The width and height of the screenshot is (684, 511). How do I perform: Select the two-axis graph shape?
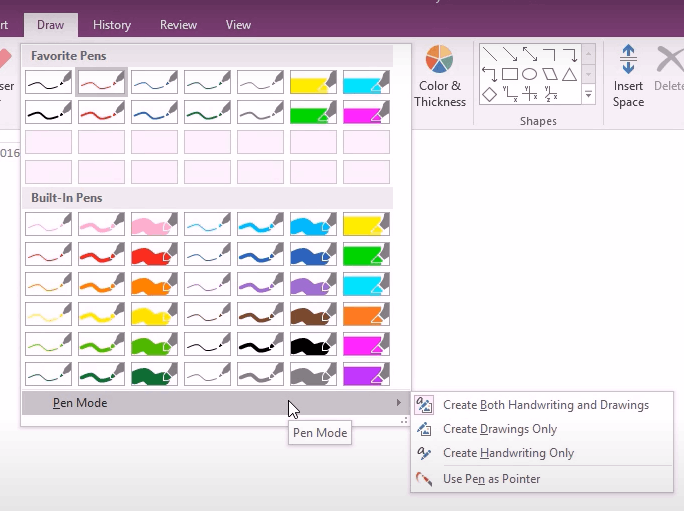[510, 93]
